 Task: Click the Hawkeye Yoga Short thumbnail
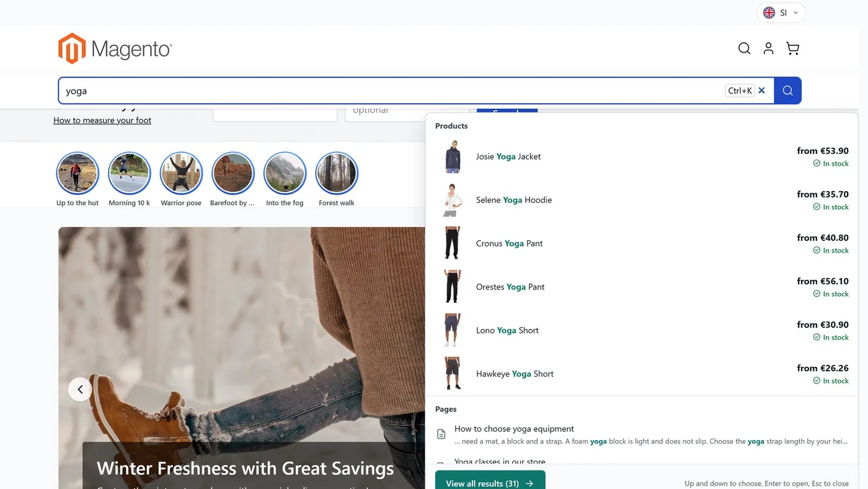coord(453,374)
